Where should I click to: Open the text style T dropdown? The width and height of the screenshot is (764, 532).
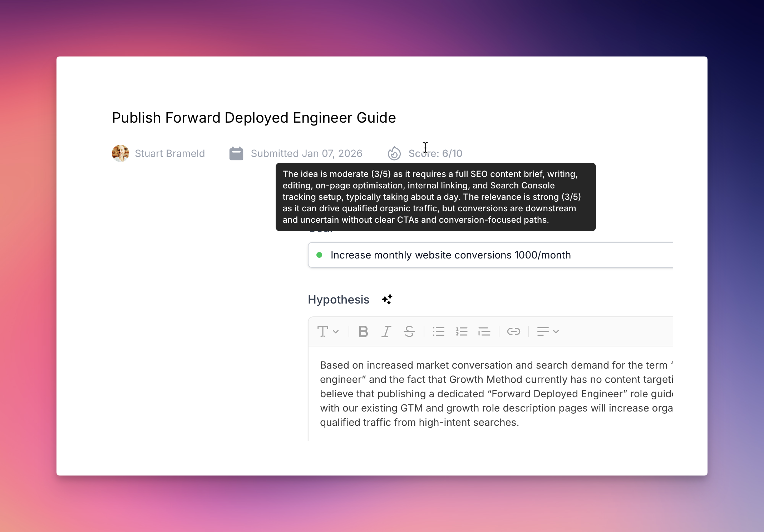[x=327, y=331]
